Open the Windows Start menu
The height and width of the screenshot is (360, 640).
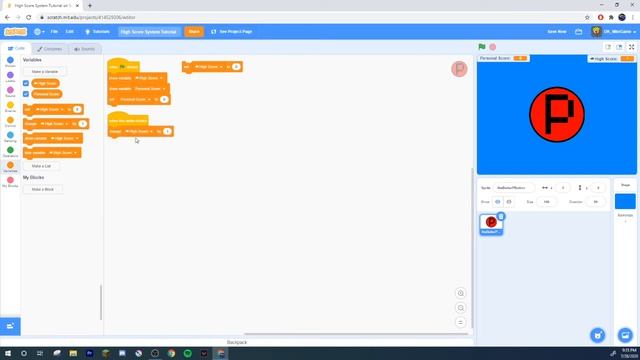(7, 353)
